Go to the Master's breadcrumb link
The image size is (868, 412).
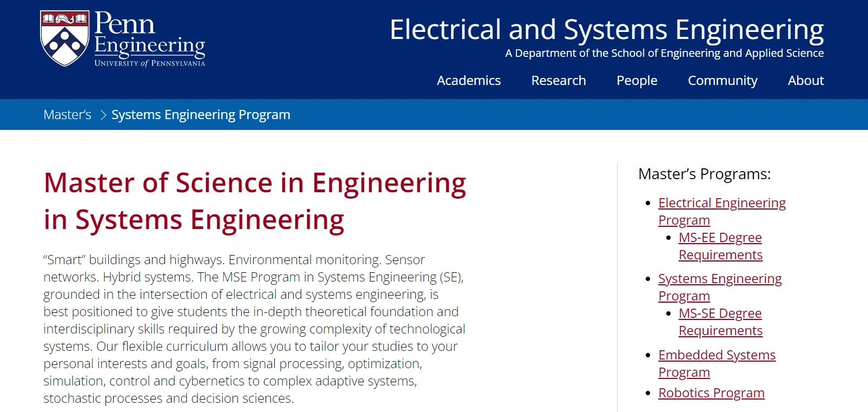67,115
